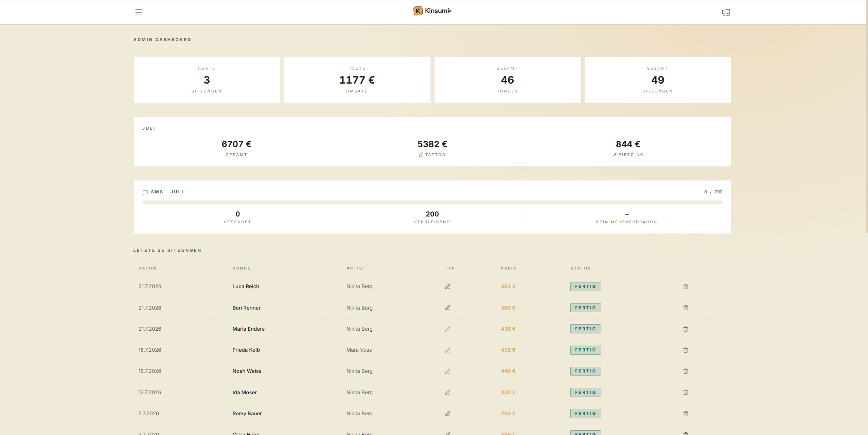
Task: Click FERTIG status of Marla Enders
Action: (x=585, y=329)
